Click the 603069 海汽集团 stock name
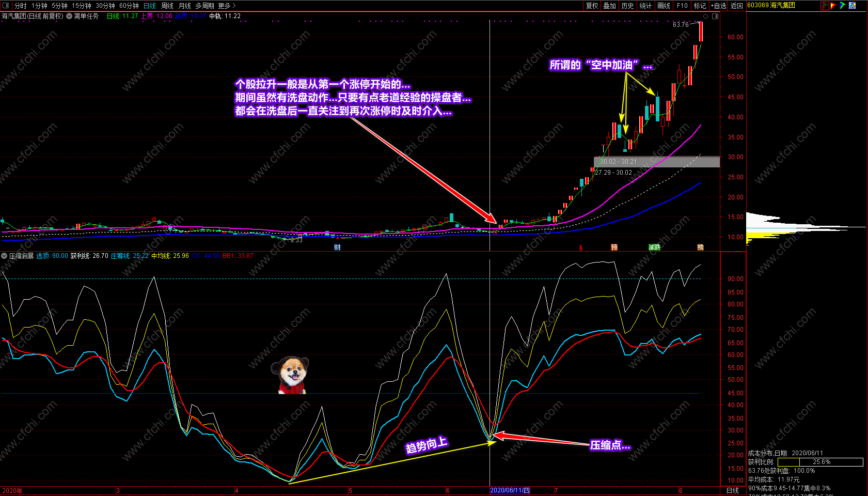Screen dimensions: 868x496 [771, 5]
